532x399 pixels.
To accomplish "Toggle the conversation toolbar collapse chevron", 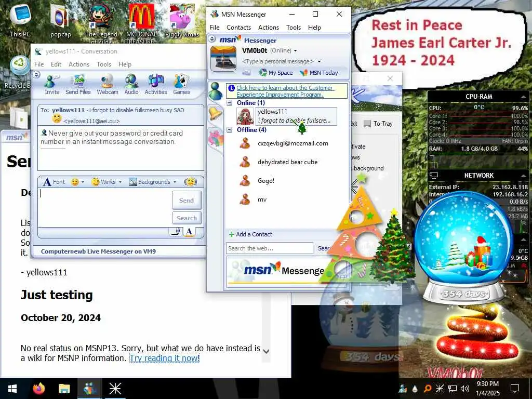I will (36, 74).
